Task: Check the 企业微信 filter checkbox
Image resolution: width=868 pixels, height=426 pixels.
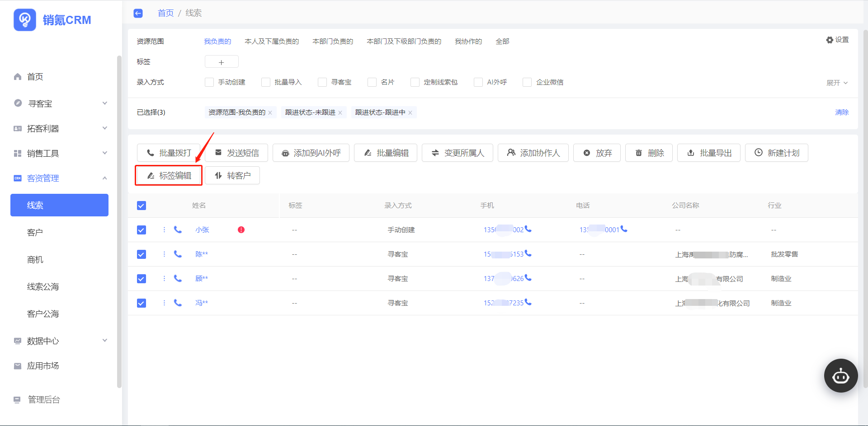Action: click(x=527, y=82)
